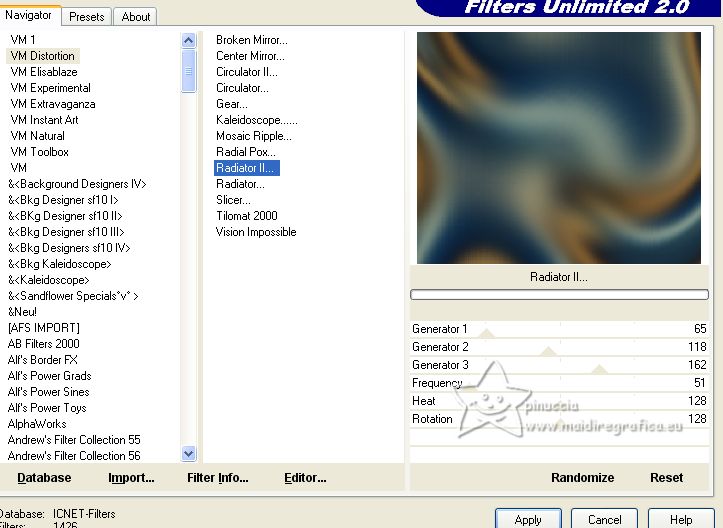Switch to the Presets tab
This screenshot has height=528, width=723.
pyautogui.click(x=86, y=17)
